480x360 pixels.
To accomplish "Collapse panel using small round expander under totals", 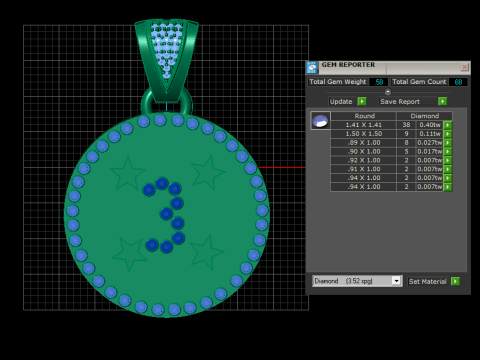I will (x=388, y=92).
